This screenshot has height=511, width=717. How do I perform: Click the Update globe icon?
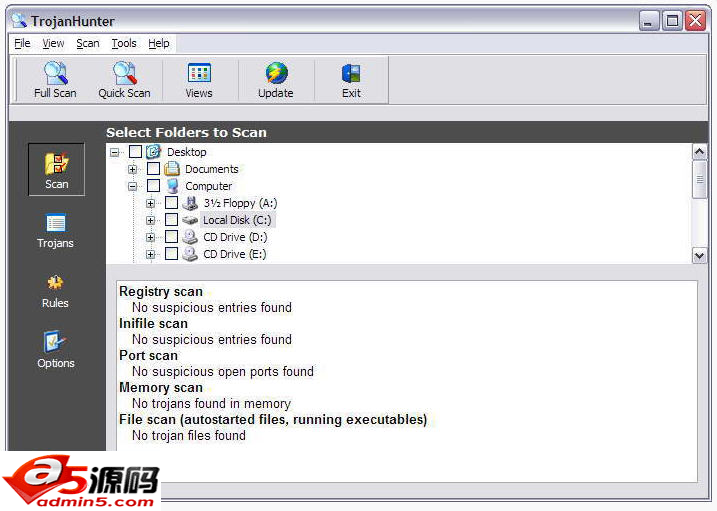(277, 73)
